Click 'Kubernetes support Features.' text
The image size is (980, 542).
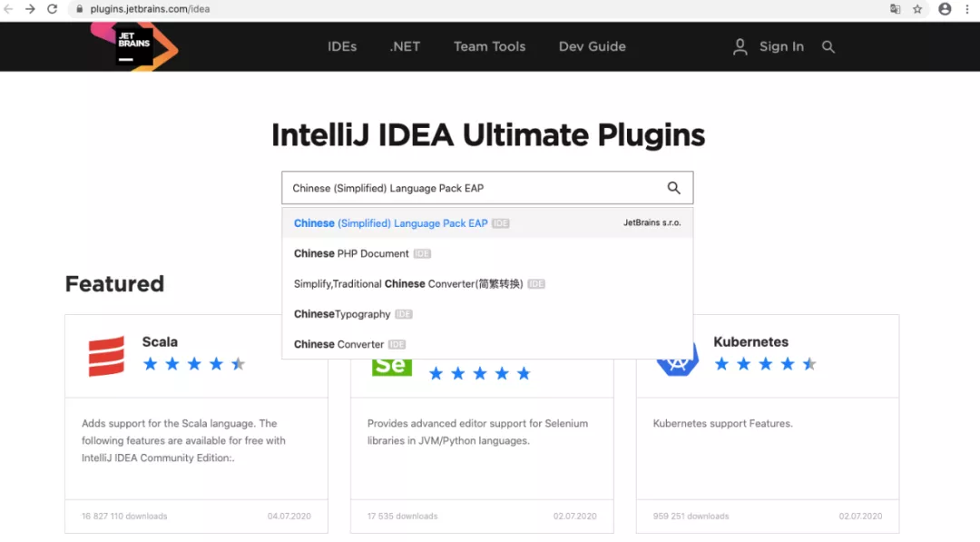click(722, 423)
